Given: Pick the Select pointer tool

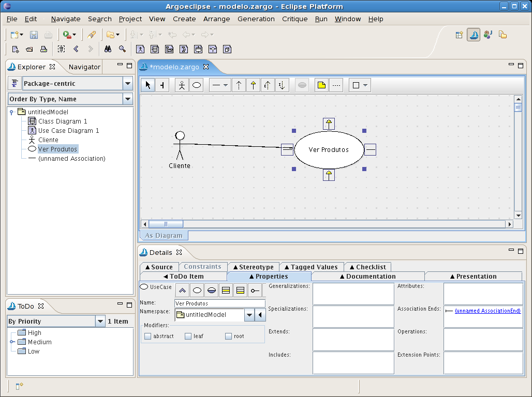Looking at the screenshot, I should [x=147, y=84].
